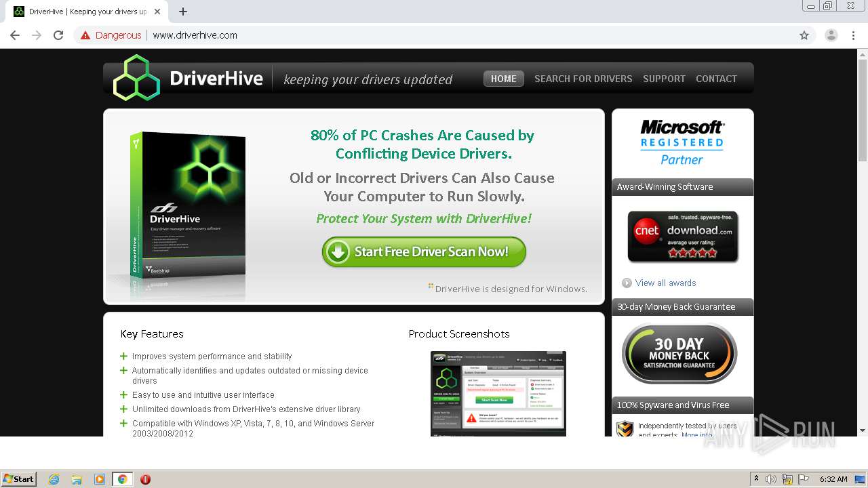
Task: Click 'Unlimited downloads from DriverHive's extensive driver library'
Action: 246,409
